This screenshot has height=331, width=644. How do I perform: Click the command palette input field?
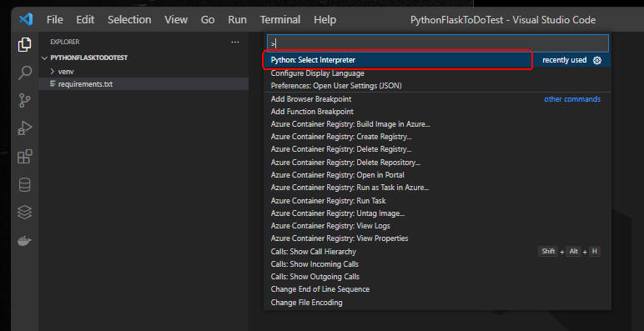point(437,43)
